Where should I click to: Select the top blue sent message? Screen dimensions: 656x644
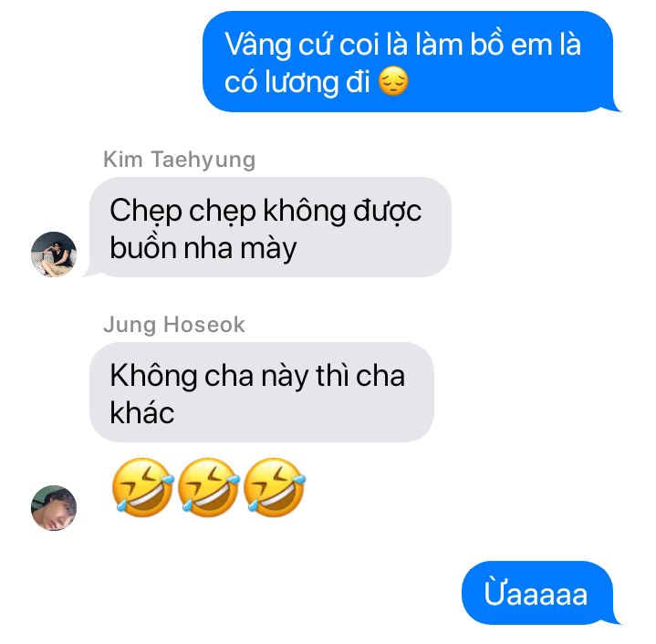tap(411, 61)
